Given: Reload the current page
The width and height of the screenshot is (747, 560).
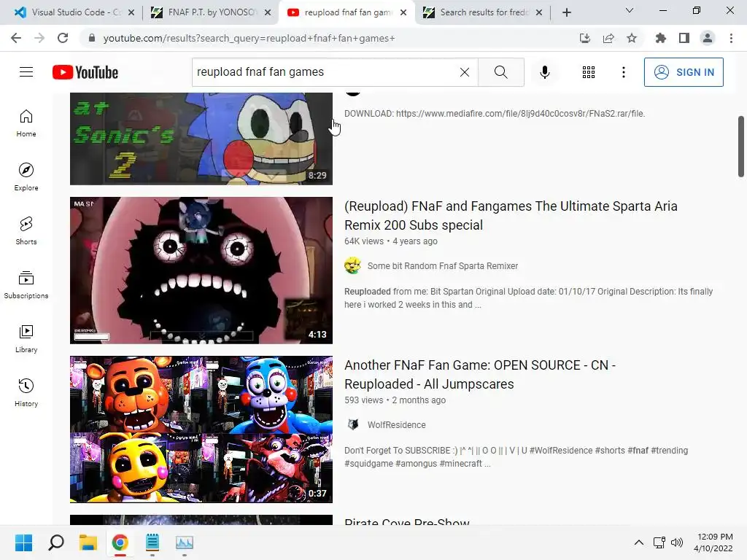Looking at the screenshot, I should click(63, 38).
